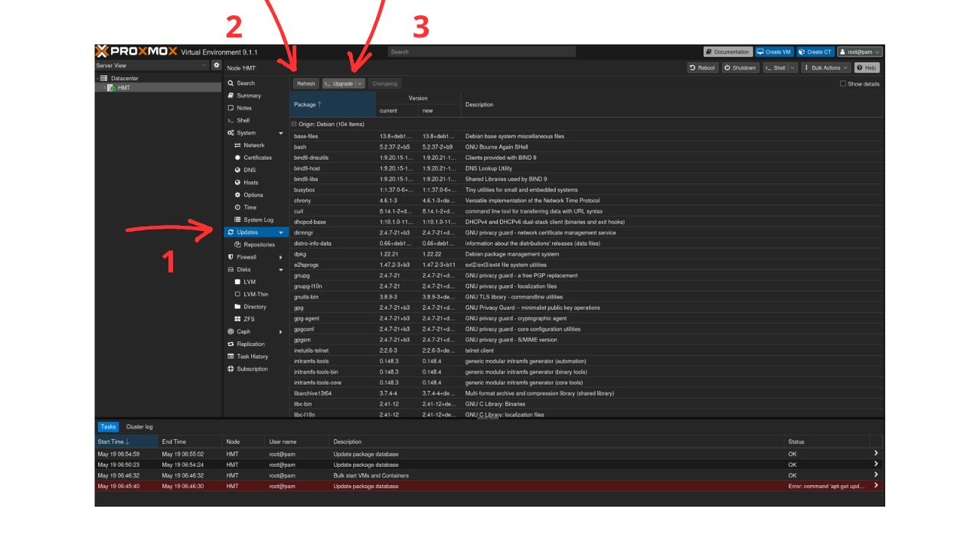The image size is (980, 551).
Task: Switch to the Cluster log tab
Action: click(x=139, y=427)
